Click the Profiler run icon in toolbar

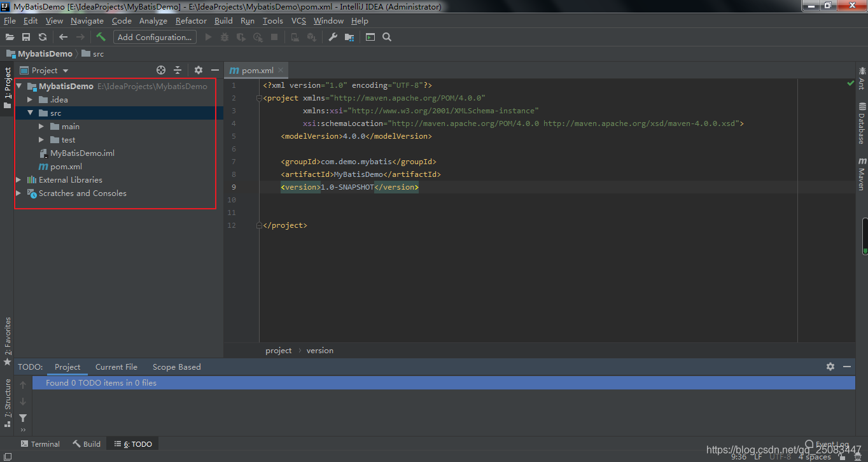coord(258,37)
